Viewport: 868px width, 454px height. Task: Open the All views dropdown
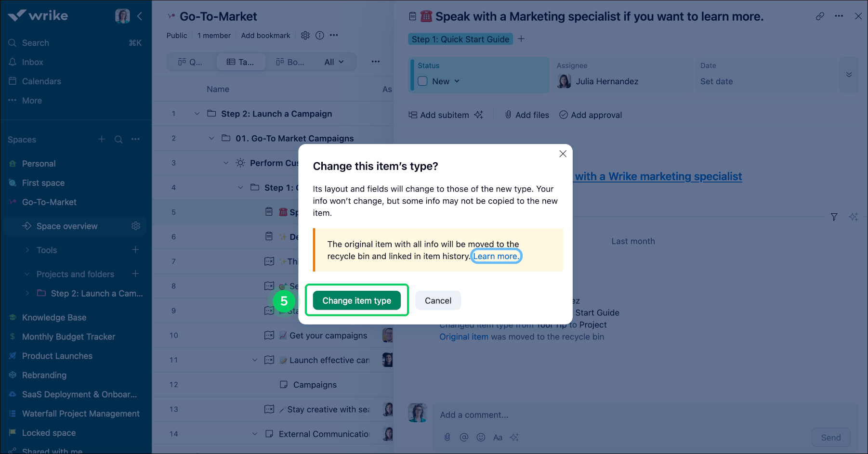point(334,62)
